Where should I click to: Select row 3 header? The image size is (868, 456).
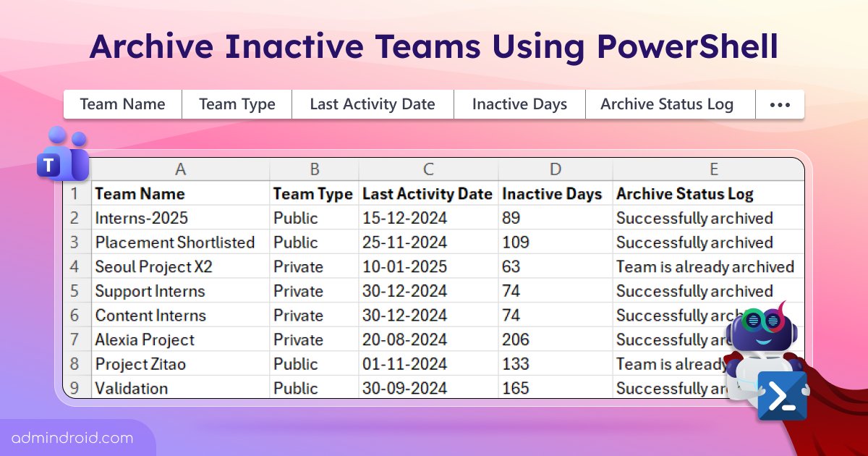(75, 242)
